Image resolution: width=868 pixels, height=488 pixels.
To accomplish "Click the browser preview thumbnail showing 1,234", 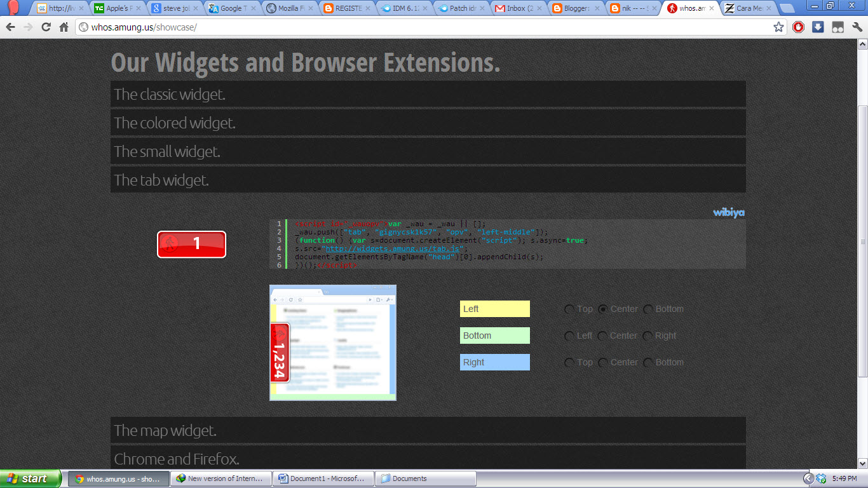I will [x=333, y=343].
